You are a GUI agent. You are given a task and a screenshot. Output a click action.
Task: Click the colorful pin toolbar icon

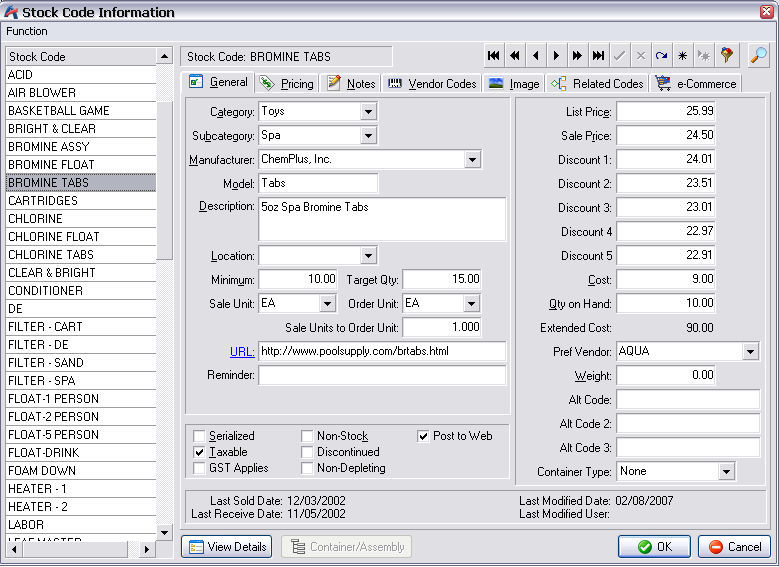tap(726, 56)
